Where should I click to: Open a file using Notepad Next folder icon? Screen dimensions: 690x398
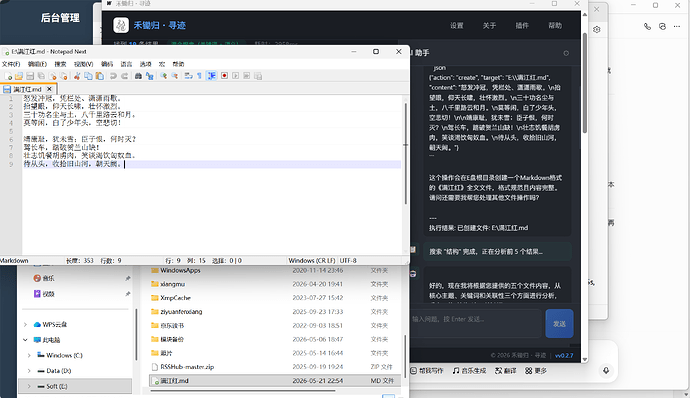tap(19, 76)
